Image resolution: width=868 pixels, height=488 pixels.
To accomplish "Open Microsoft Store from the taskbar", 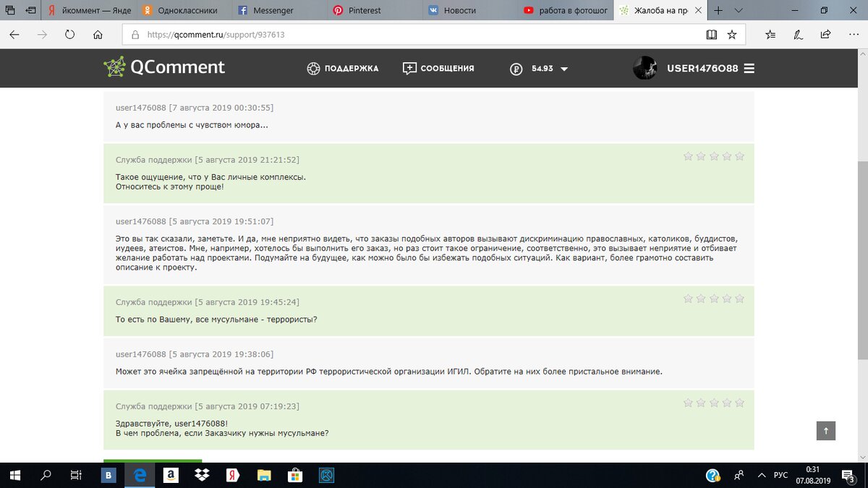I will [295, 475].
